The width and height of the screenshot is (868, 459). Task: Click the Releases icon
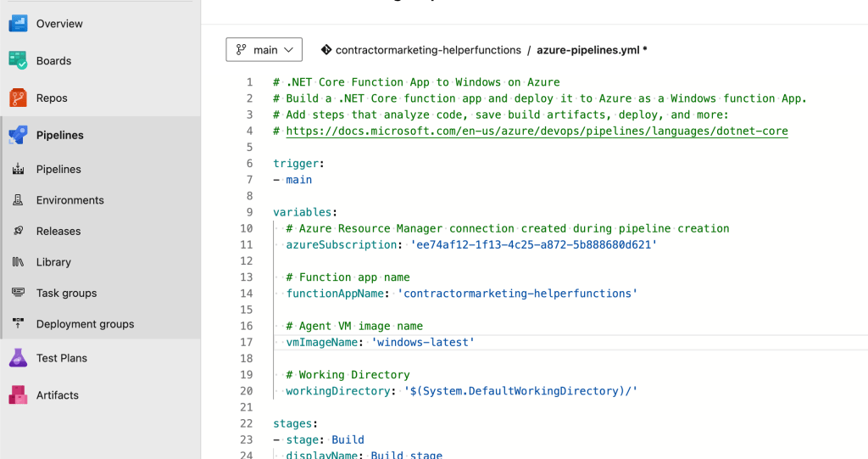click(x=19, y=231)
